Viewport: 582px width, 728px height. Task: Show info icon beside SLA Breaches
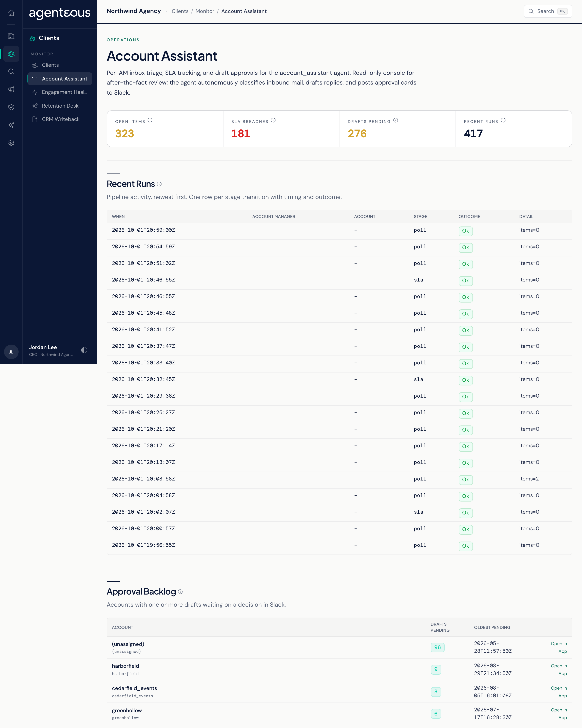point(273,121)
